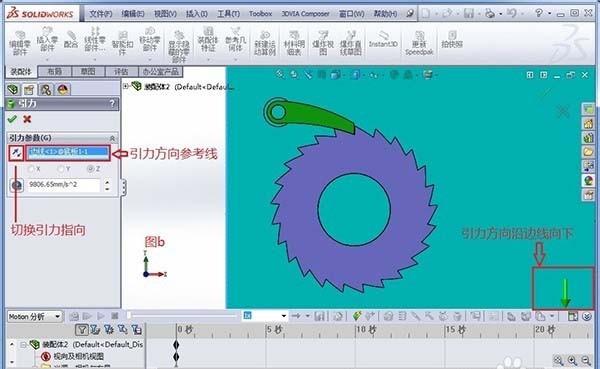Open the DisplayManager tab icon
Screen dimensions: 600x369
coord(63,90)
